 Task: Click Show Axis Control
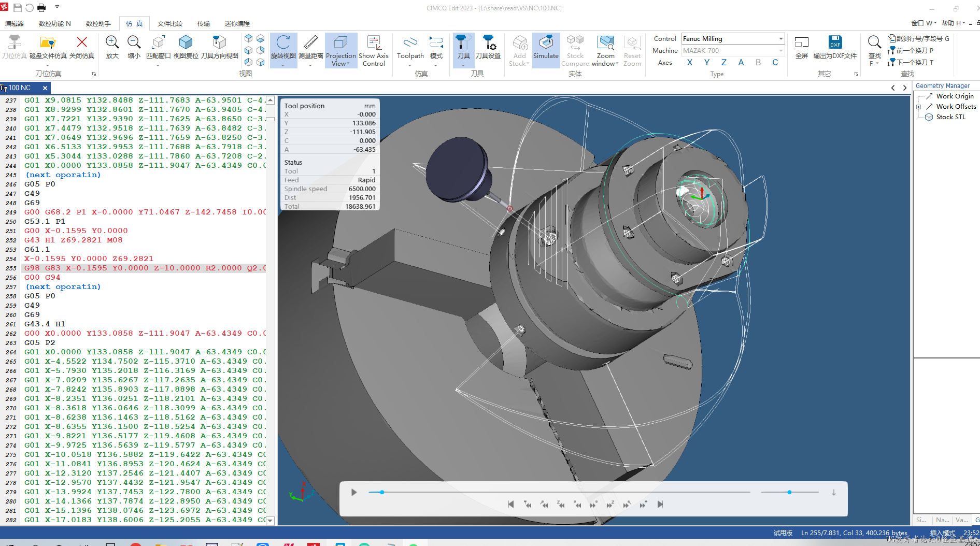pyautogui.click(x=374, y=50)
